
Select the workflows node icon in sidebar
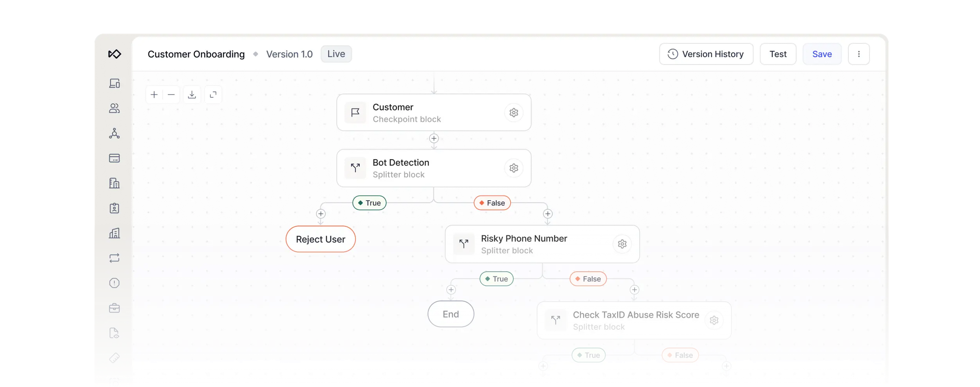pyautogui.click(x=115, y=133)
